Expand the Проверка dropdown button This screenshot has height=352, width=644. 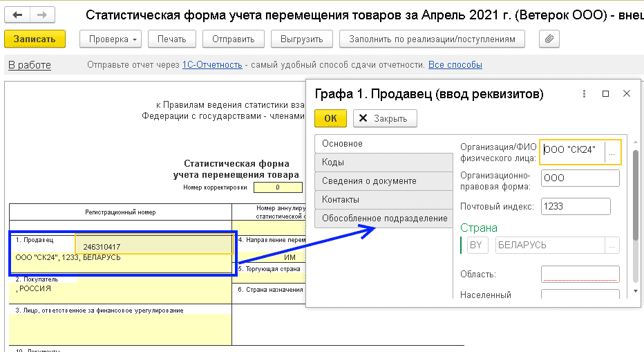tap(114, 39)
